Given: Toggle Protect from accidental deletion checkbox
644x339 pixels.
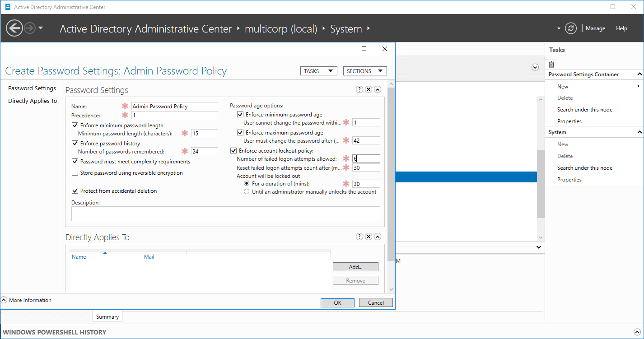Looking at the screenshot, I should tap(75, 191).
